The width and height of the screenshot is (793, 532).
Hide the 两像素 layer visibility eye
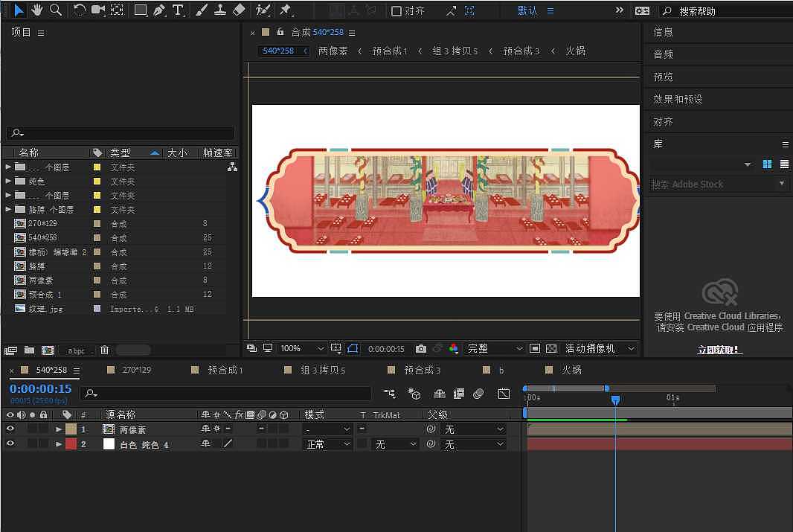point(10,429)
